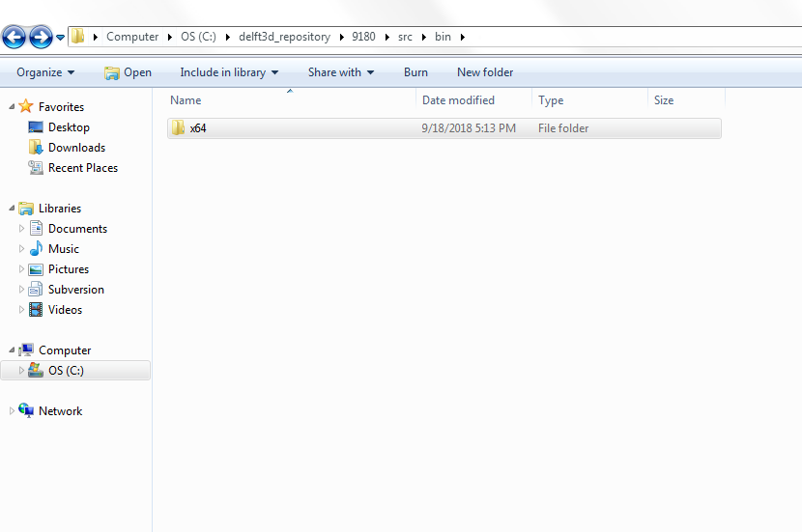This screenshot has width=802, height=532.
Task: Expand the OS (C:) drive node
Action: [x=22, y=371]
